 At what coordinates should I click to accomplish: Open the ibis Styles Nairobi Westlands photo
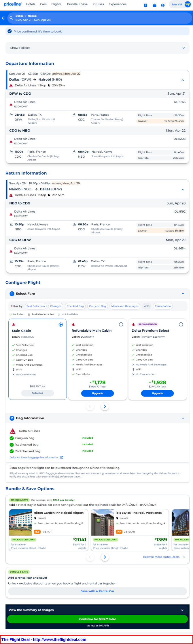[103, 522]
